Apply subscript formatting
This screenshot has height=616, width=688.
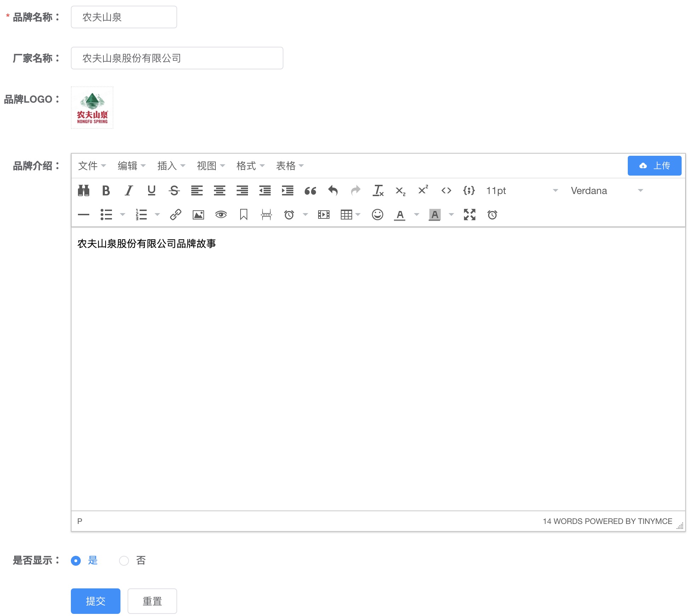pyautogui.click(x=401, y=191)
